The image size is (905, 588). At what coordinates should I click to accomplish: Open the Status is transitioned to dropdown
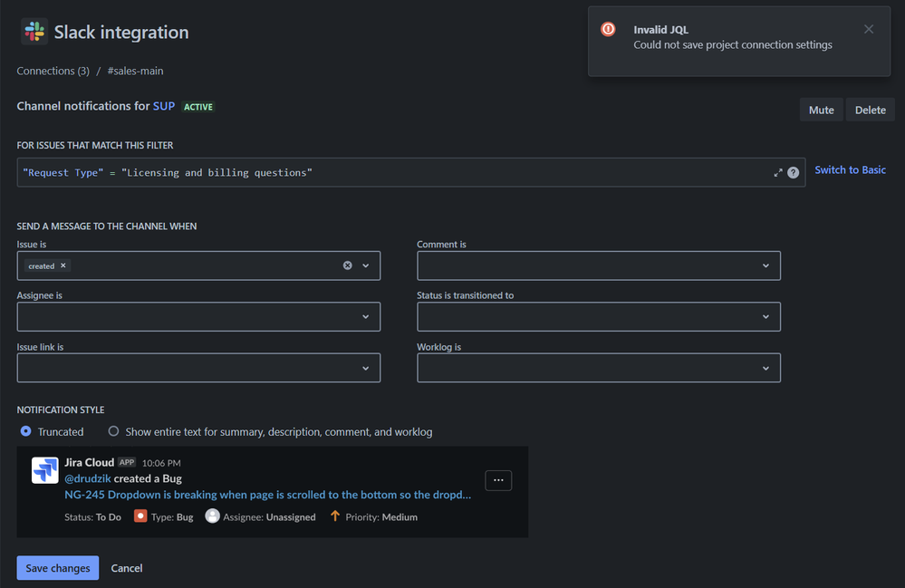[599, 317]
